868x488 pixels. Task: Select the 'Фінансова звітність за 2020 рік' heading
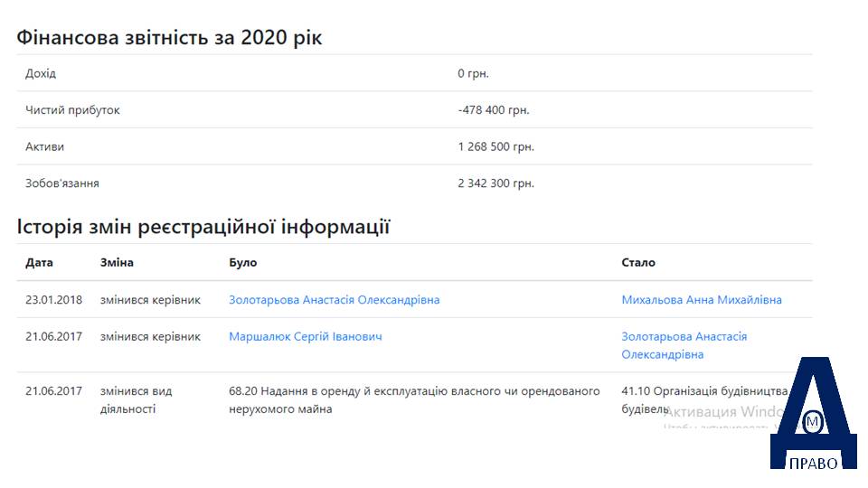pos(169,38)
